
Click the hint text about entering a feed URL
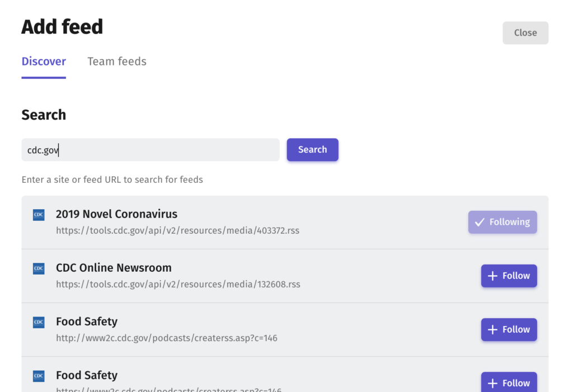[112, 180]
